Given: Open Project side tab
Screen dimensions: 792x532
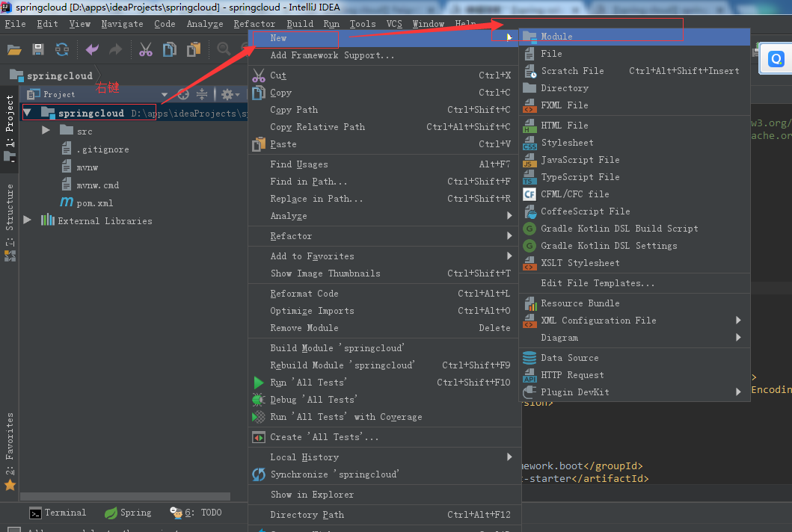Looking at the screenshot, I should pyautogui.click(x=10, y=128).
